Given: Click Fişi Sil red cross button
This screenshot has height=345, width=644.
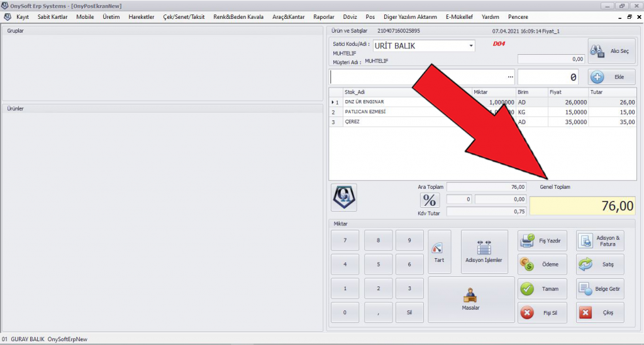Looking at the screenshot, I should point(542,312).
